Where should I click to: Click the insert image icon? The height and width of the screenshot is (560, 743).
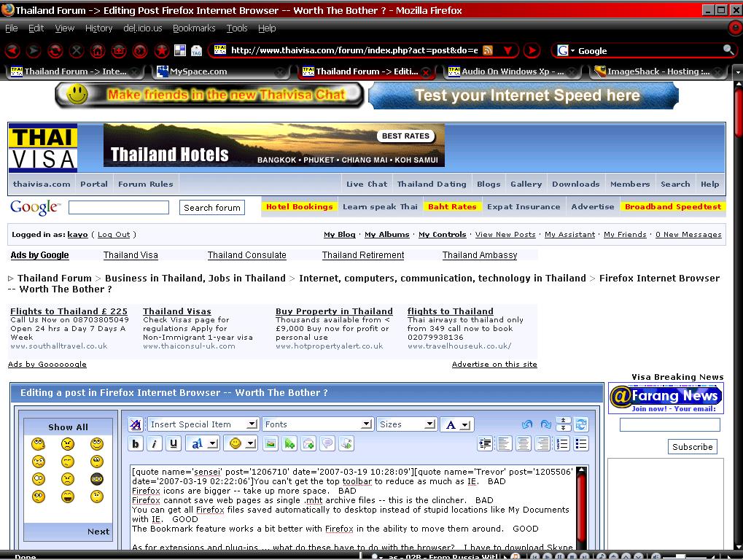(x=271, y=444)
